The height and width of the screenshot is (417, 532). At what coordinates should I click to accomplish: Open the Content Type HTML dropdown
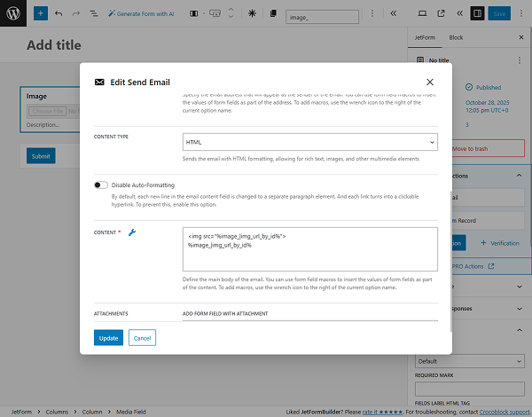pyautogui.click(x=310, y=142)
